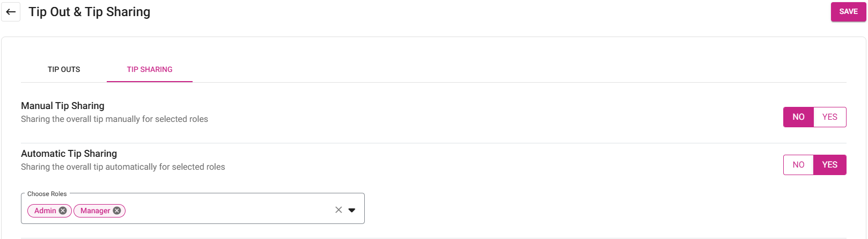
Task: Click the Manager chip label
Action: point(95,211)
